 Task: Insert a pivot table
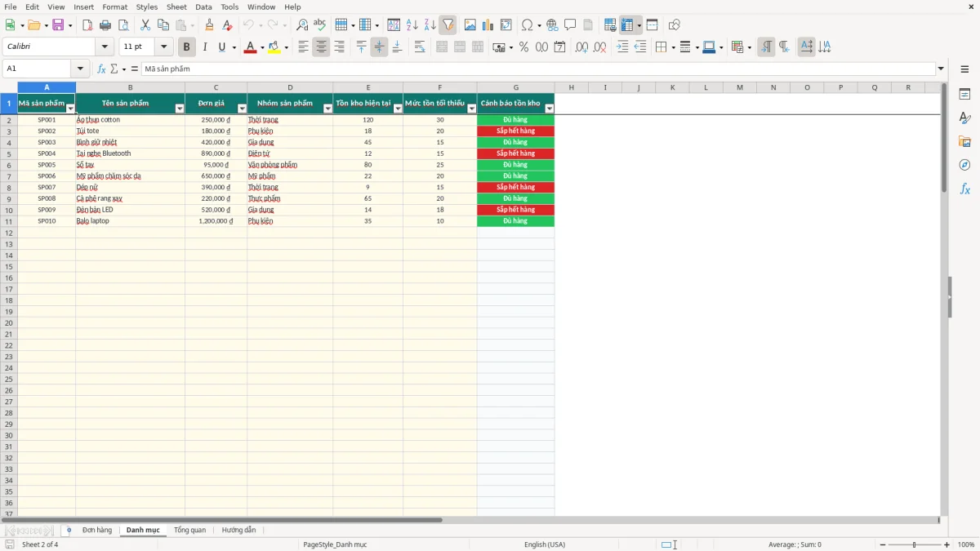(x=506, y=25)
